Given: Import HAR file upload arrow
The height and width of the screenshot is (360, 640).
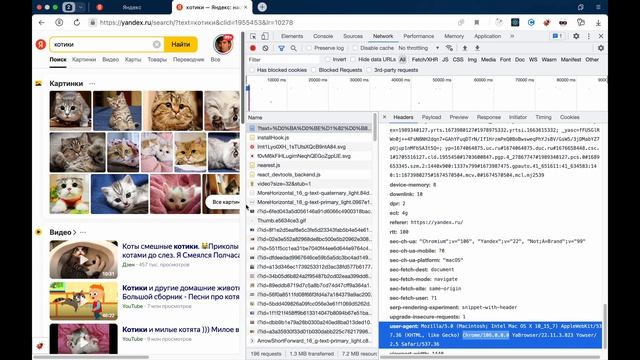Looking at the screenshot, I should coord(464,48).
